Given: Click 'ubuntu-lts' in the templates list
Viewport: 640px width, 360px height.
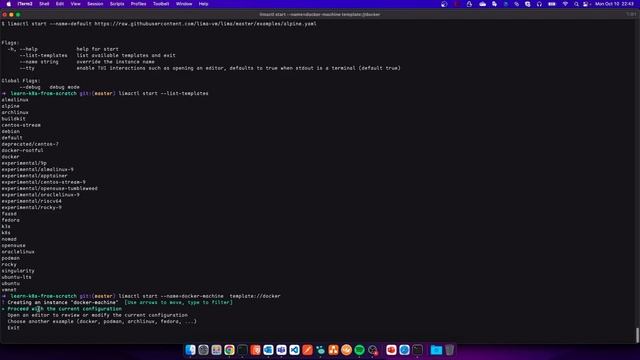Looking at the screenshot, I should tap(16, 277).
